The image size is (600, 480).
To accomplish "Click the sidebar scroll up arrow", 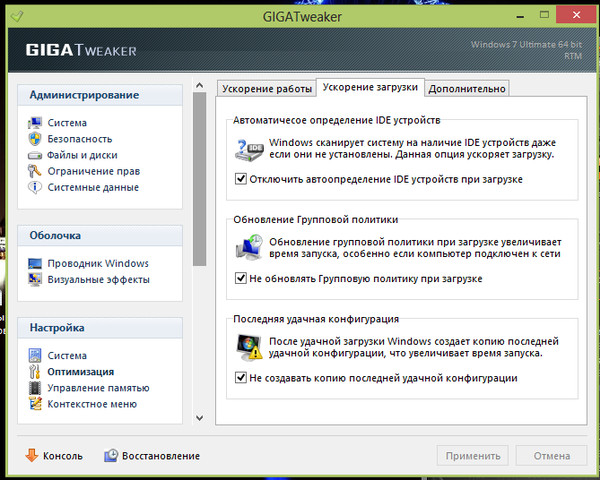I will (x=199, y=85).
